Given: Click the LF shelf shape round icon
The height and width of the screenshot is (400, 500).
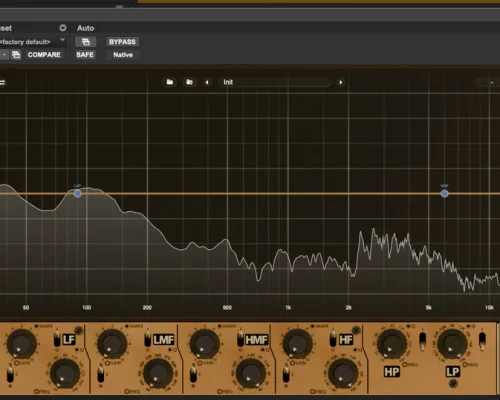Looking at the screenshot, I should [x=78, y=330].
